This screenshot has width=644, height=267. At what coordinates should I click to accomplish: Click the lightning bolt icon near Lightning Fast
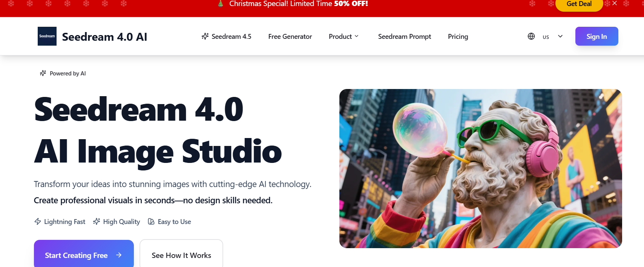(38, 222)
